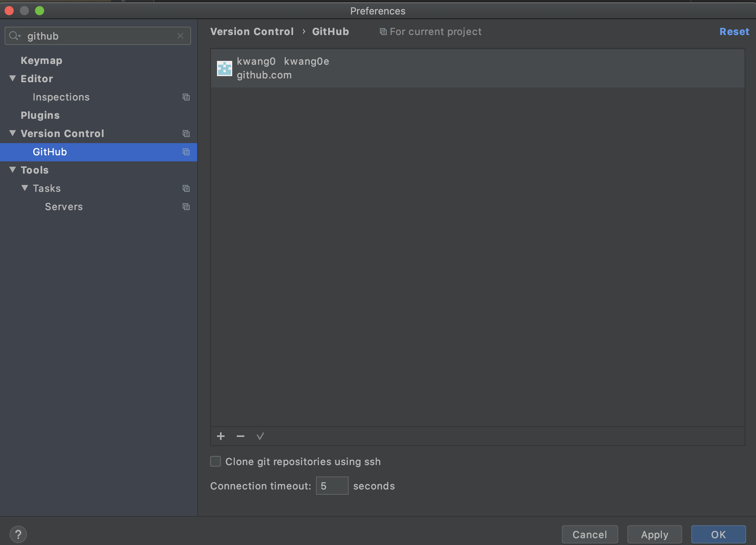Screen dimensions: 756x545
Task: Click the remove account minus icon
Action: (240, 436)
